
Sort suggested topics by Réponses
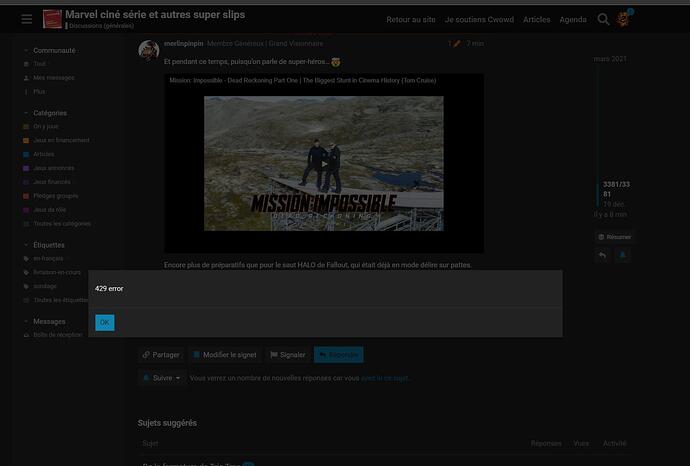(x=546, y=444)
